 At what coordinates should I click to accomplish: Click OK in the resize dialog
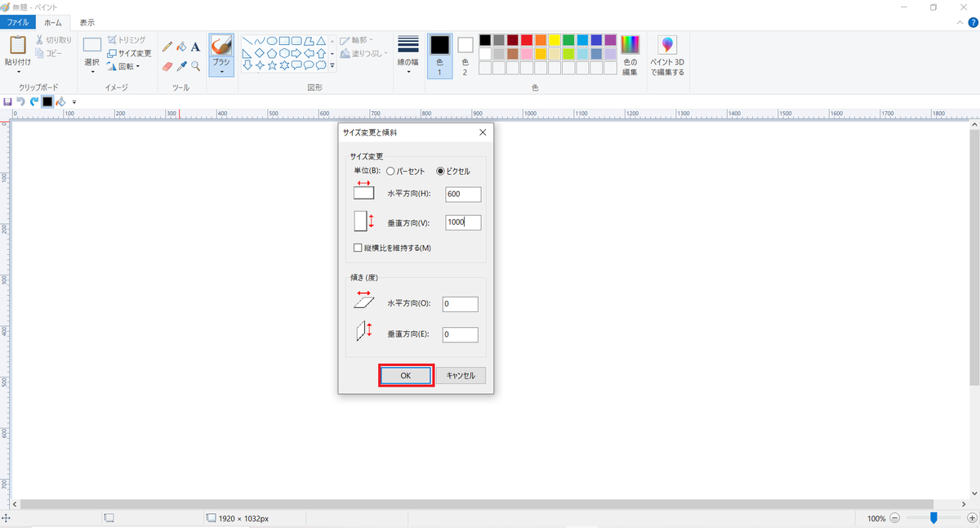pos(406,375)
